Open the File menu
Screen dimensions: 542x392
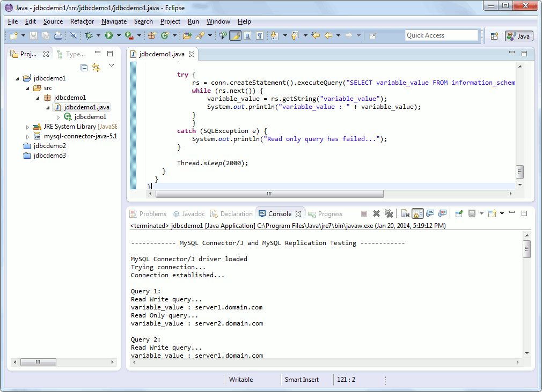pyautogui.click(x=13, y=21)
